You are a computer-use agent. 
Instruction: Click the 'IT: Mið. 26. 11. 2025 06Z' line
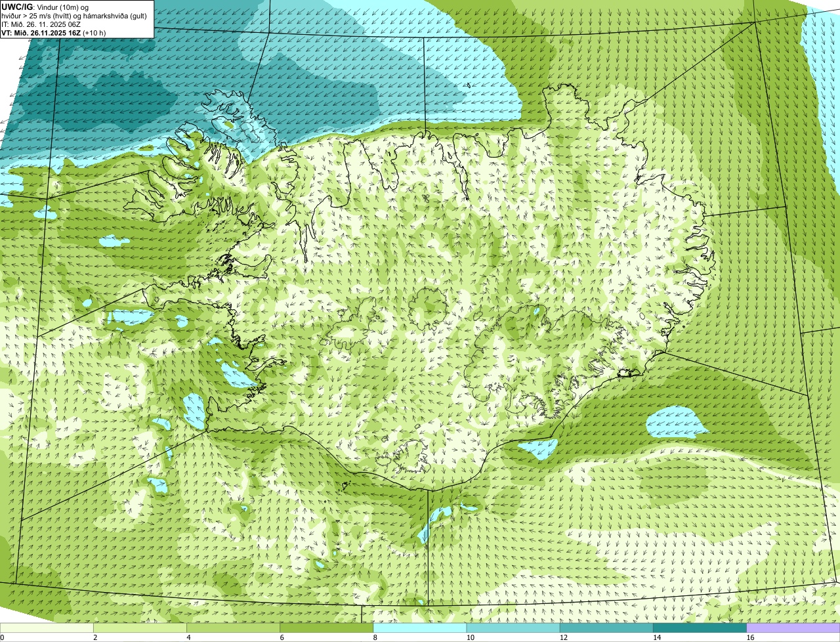[x=41, y=24]
